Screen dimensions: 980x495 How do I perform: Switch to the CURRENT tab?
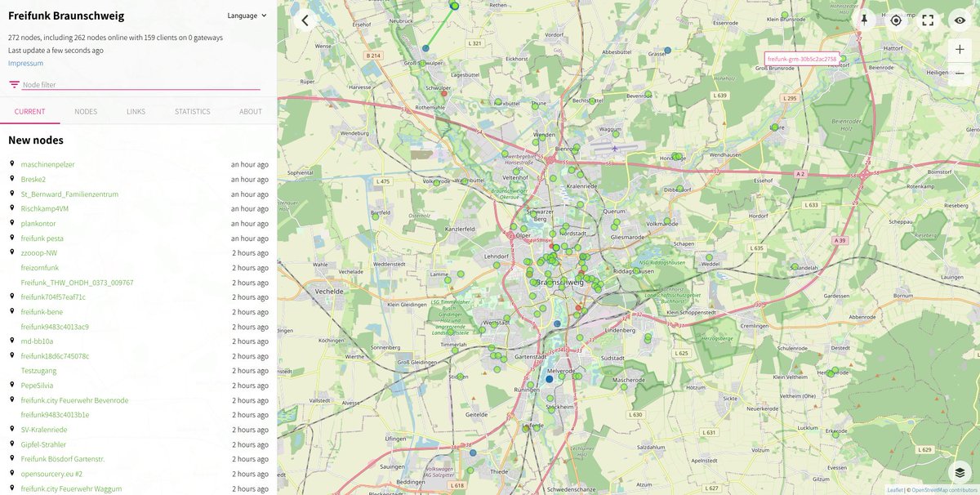point(30,112)
